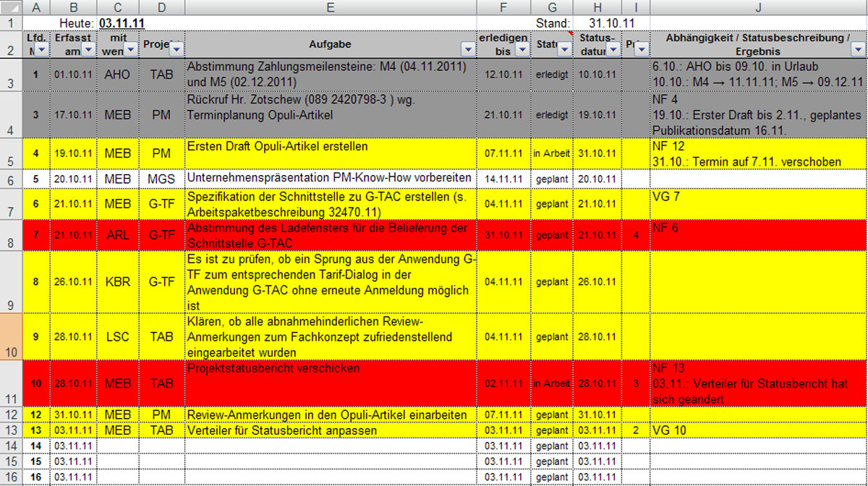Select the 'Ersten Draft Opuli-Artikel erstellen' cell
868x486 pixels.
(x=330, y=153)
